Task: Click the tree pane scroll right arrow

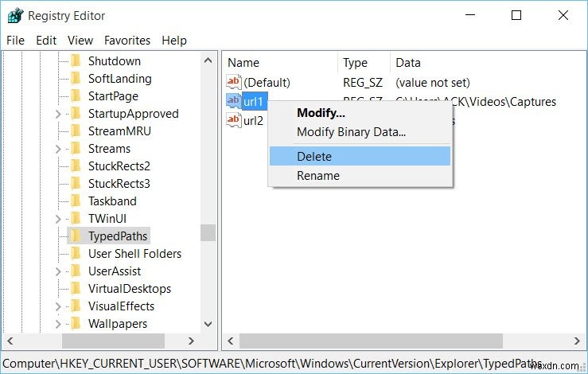Action: coord(191,341)
